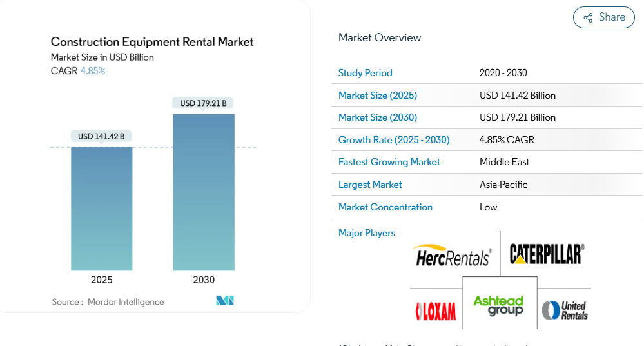
Task: Click the Major Players label
Action: [367, 233]
